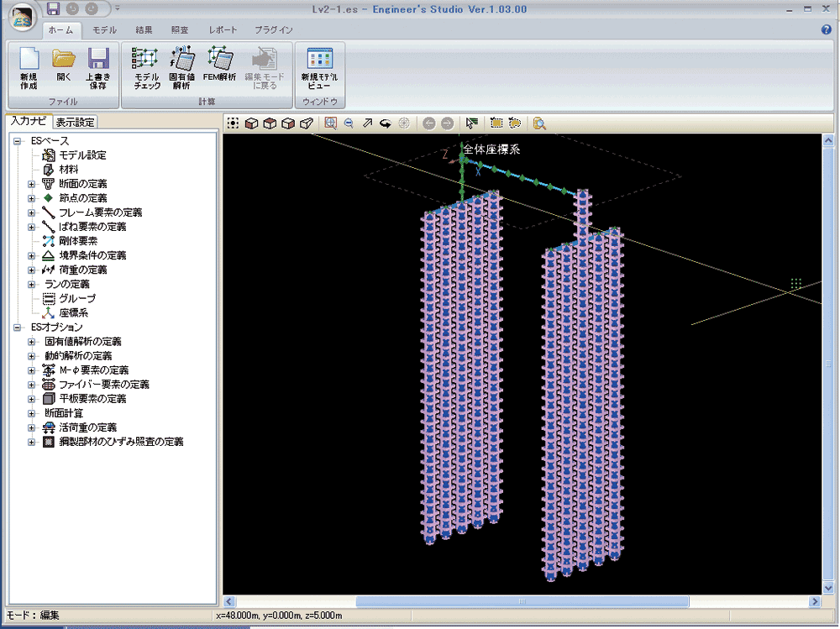The height and width of the screenshot is (629, 840).
Task: Choose the curved arrow rotate tool
Action: [x=386, y=123]
